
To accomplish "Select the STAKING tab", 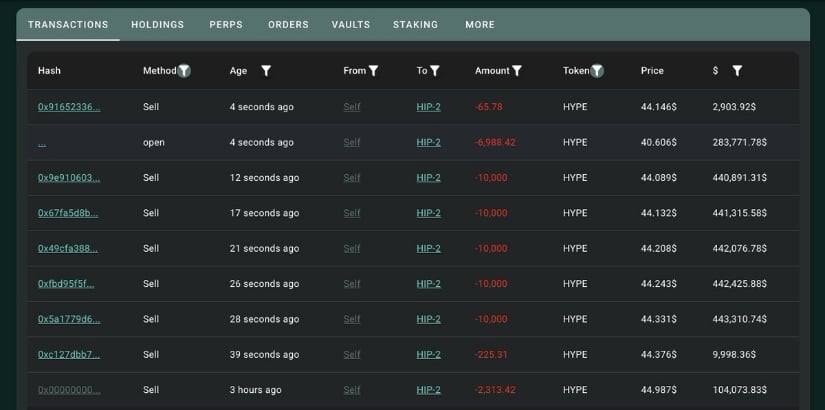I will pos(416,25).
